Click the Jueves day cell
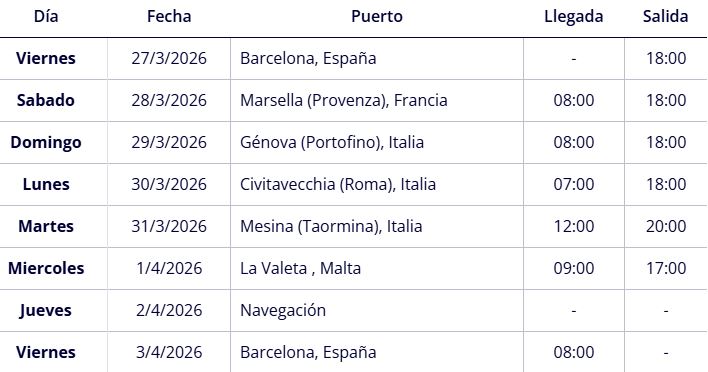 coord(46,311)
